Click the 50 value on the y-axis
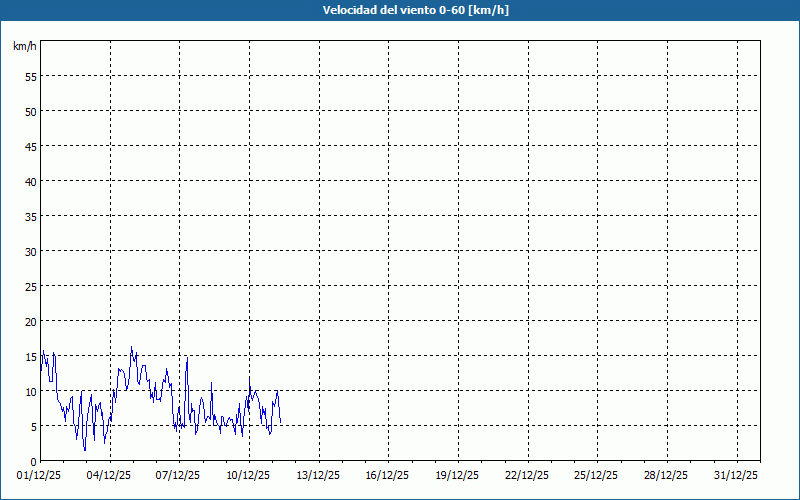 click(x=31, y=111)
